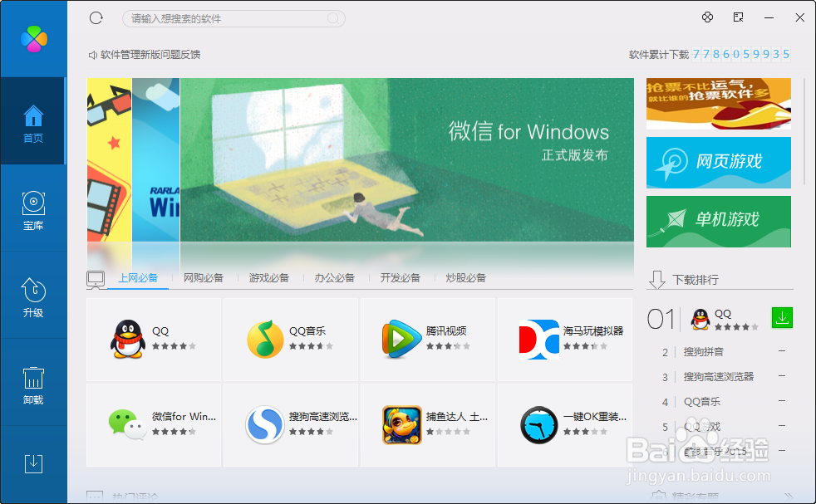The height and width of the screenshot is (504, 816).
Task: Show the yellow movie-themed banner slide
Action: [x=110, y=159]
